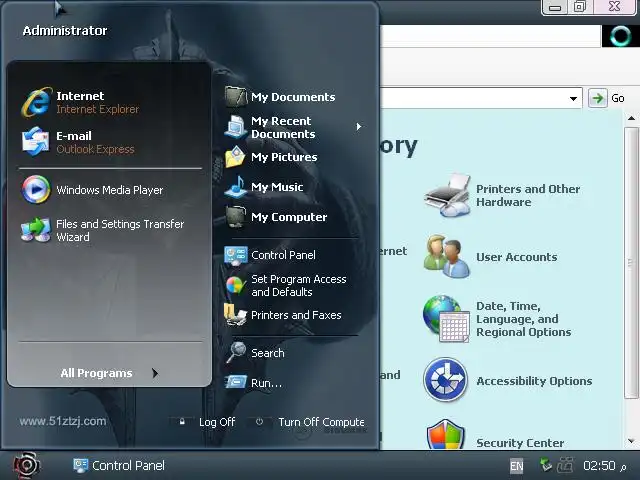Expand the My Recent Documents submenu arrow

pyautogui.click(x=358, y=127)
